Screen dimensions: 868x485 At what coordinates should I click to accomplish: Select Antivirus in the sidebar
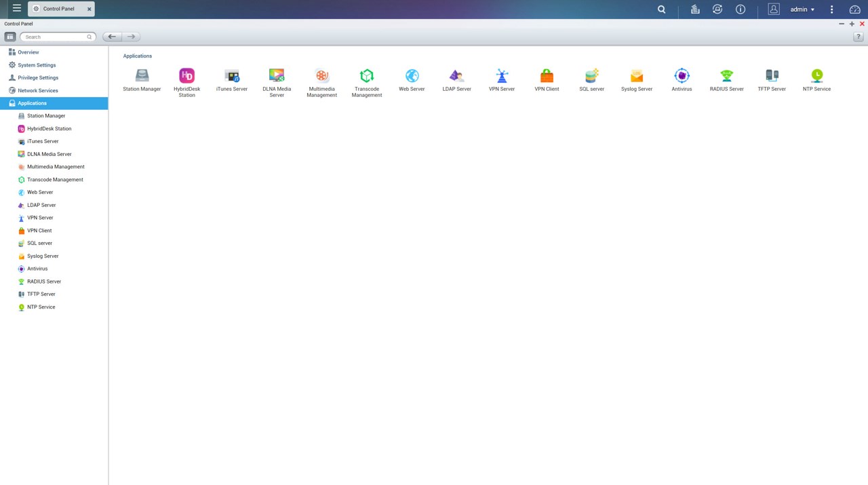[x=54, y=269]
